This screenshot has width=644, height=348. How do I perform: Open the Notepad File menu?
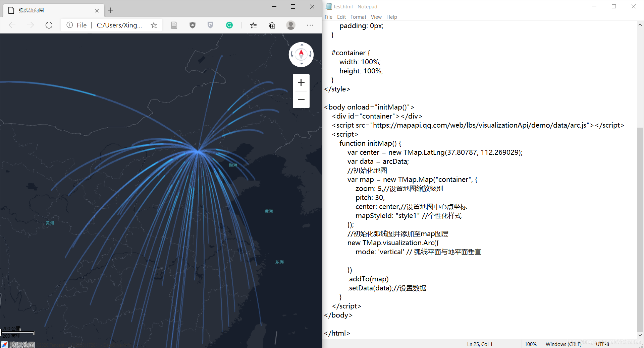(x=328, y=17)
